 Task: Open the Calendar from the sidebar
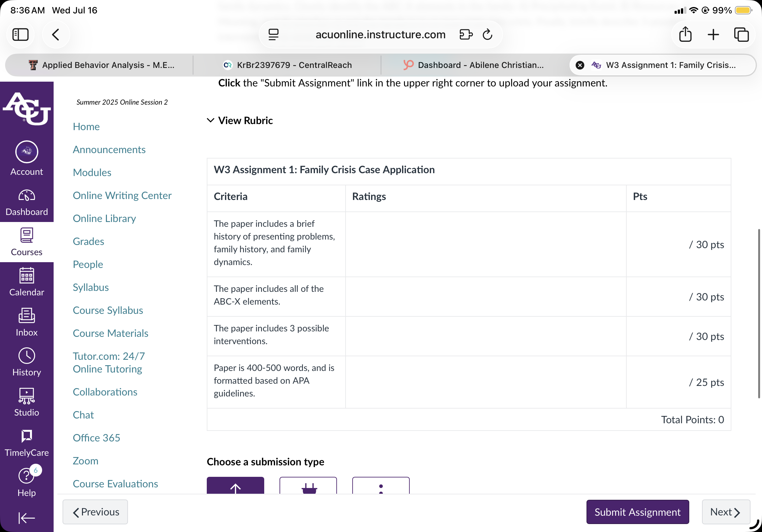click(26, 282)
